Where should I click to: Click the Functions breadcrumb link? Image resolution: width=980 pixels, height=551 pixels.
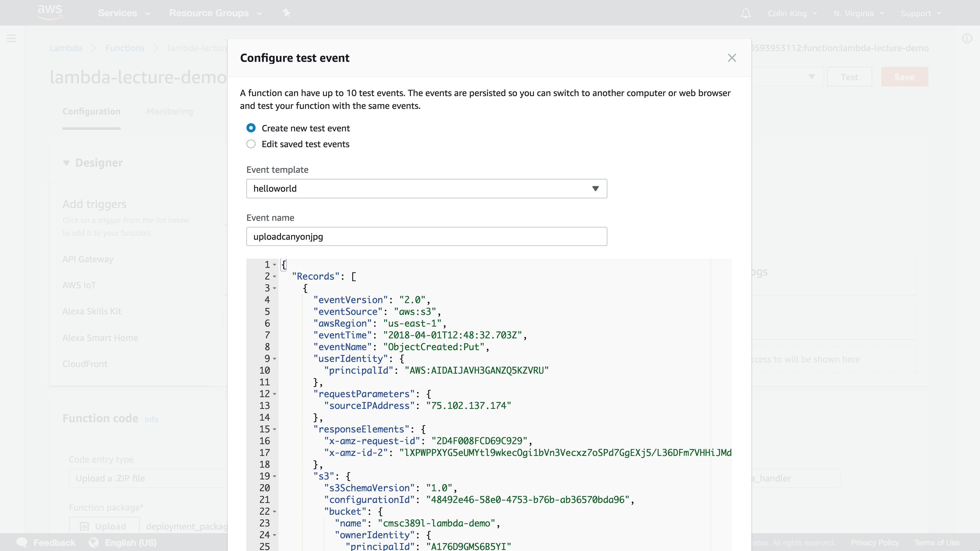(x=125, y=48)
